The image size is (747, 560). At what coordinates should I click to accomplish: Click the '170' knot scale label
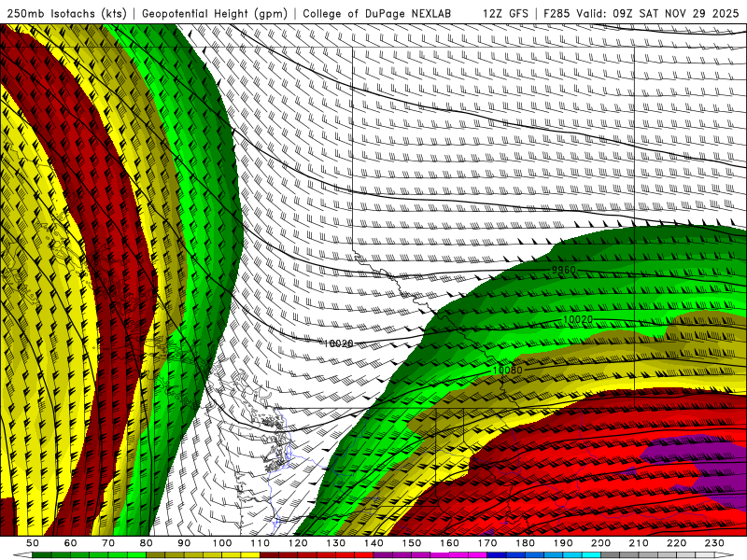(487, 543)
